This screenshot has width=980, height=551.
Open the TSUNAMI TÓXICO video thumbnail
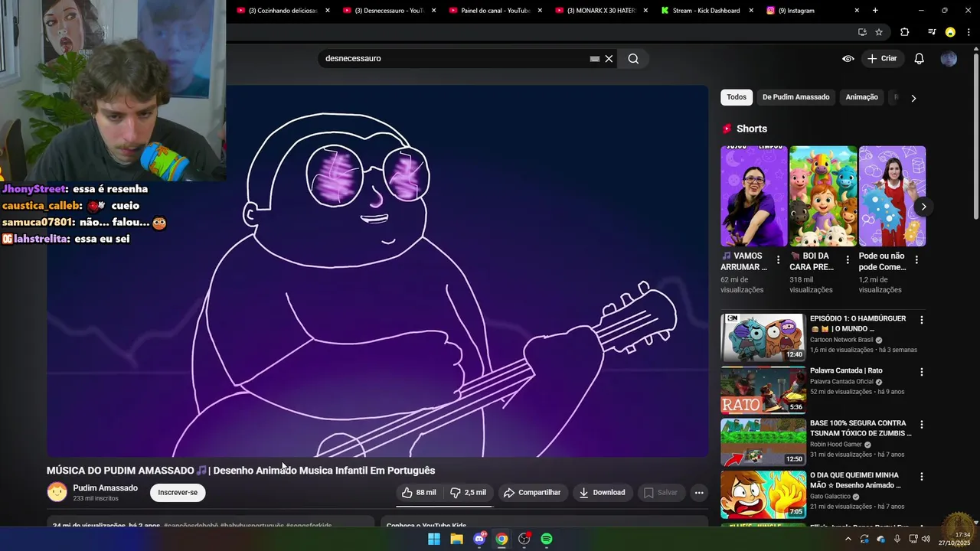(763, 442)
